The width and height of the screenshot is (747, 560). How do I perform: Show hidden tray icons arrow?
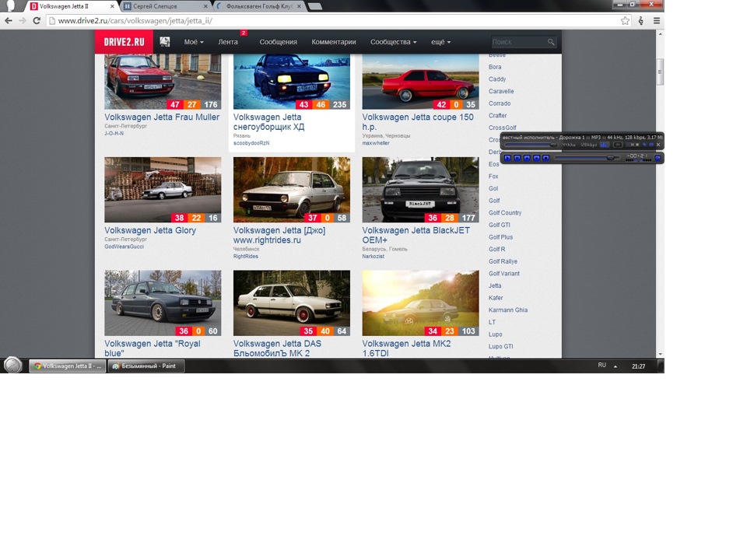click(615, 366)
